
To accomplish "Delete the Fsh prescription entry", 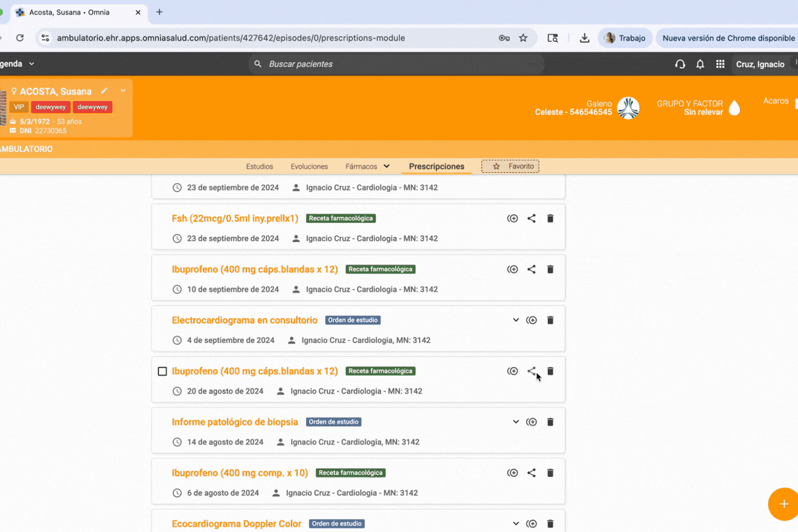I will click(x=550, y=218).
